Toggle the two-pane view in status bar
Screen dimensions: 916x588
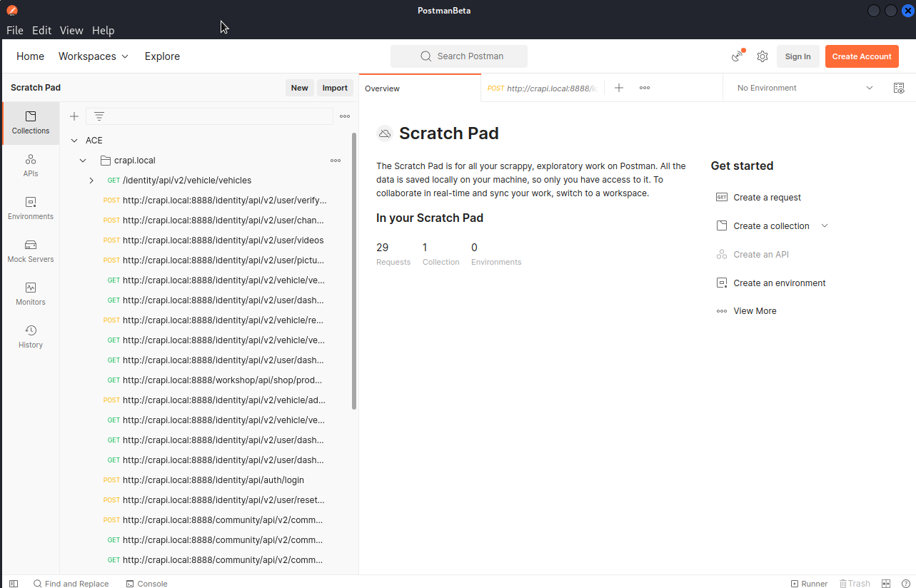point(886,583)
